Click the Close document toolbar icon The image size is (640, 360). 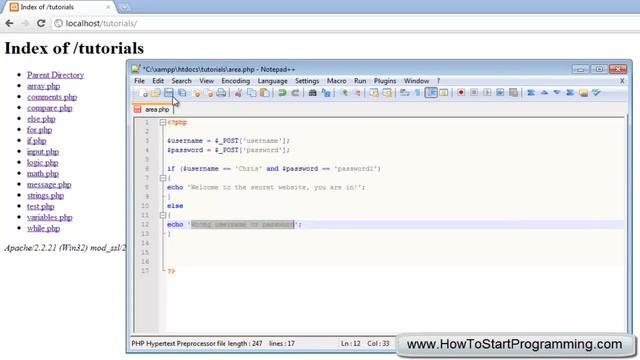pyautogui.click(x=196, y=93)
